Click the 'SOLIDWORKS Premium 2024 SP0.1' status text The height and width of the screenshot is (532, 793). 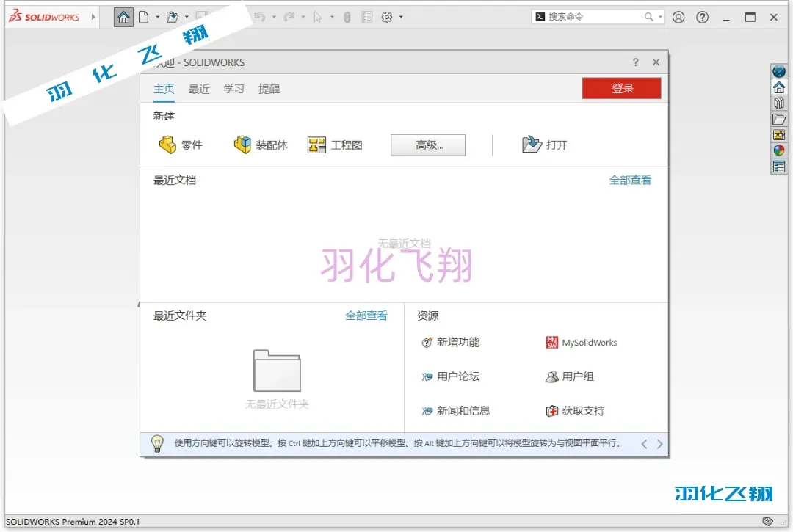(x=73, y=522)
